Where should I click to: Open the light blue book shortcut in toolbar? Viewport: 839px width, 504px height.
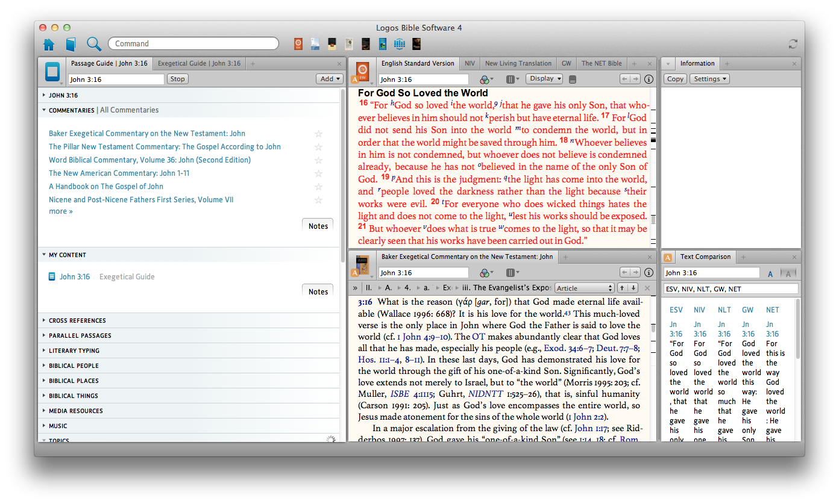pos(315,43)
